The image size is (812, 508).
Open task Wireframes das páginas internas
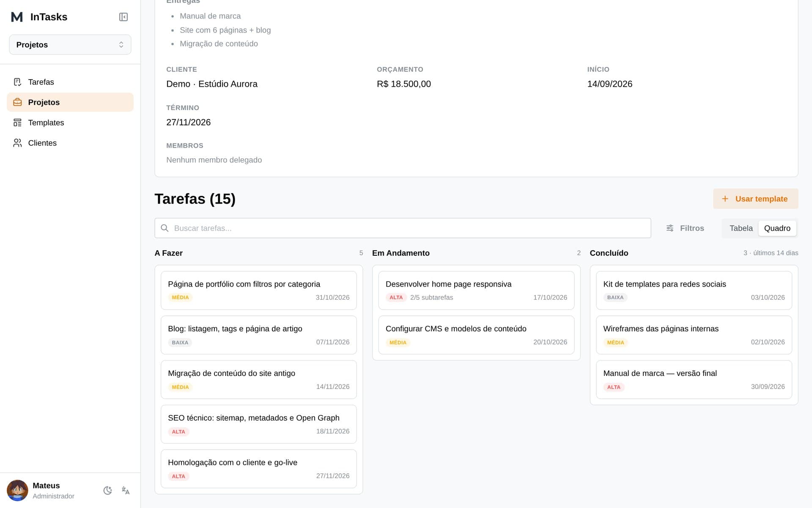694,335
